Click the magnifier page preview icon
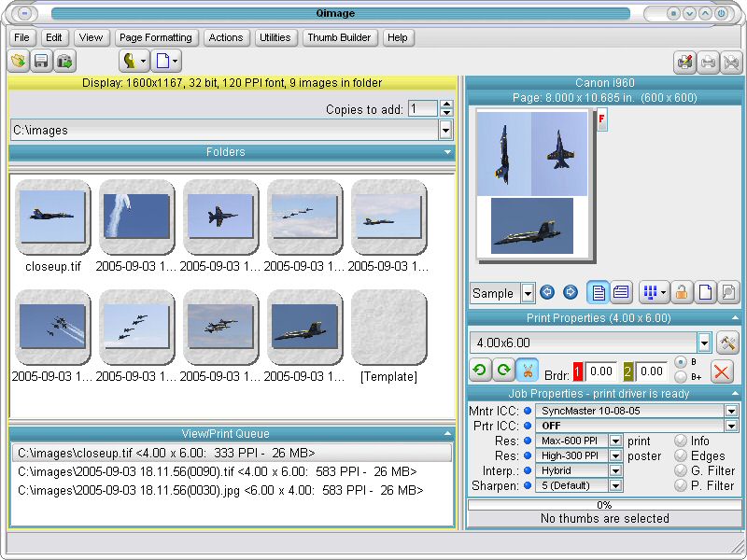This screenshot has width=747, height=560. [729, 293]
